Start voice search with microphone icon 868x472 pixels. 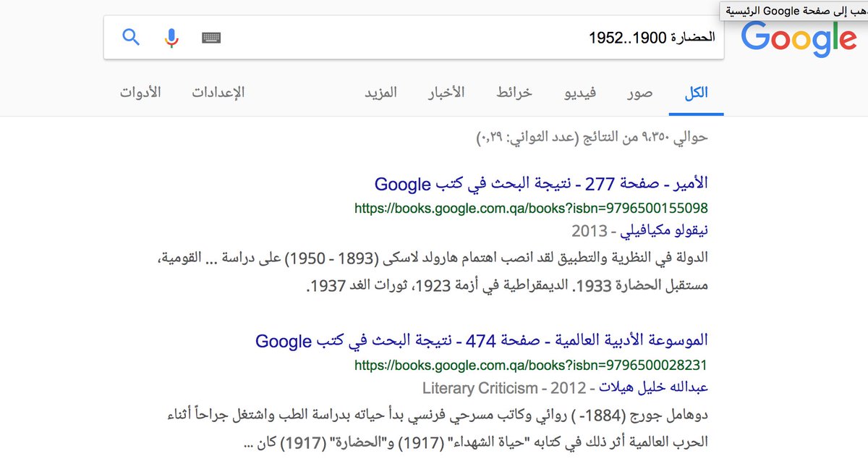click(x=171, y=38)
